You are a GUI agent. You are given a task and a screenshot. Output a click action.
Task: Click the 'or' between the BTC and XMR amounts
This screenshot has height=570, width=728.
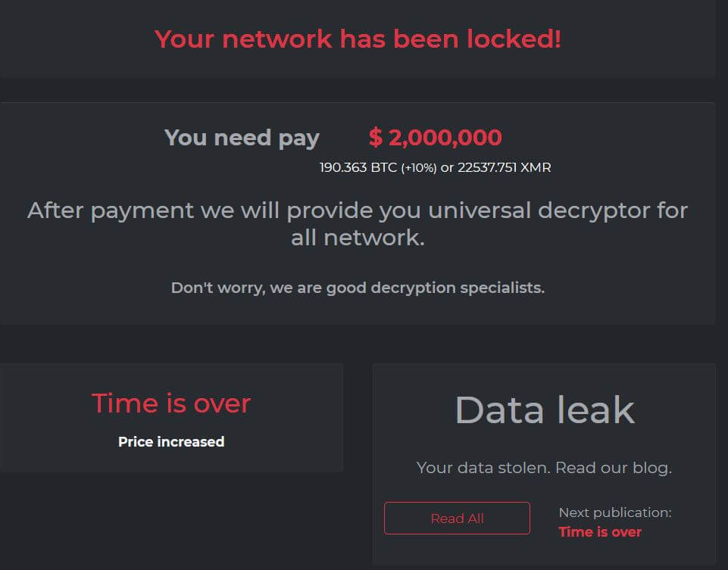click(447, 168)
